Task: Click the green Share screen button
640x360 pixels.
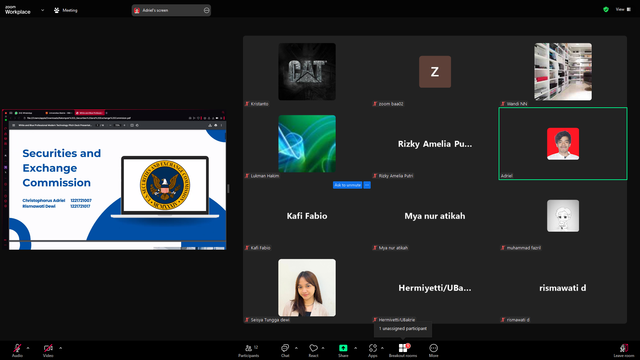Action: (343, 350)
